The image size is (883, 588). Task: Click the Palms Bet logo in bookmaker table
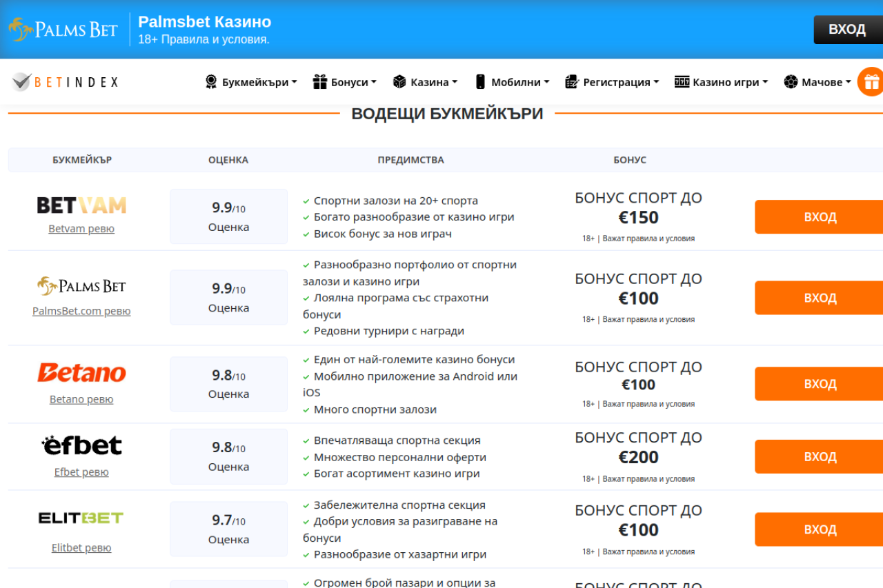[81, 286]
